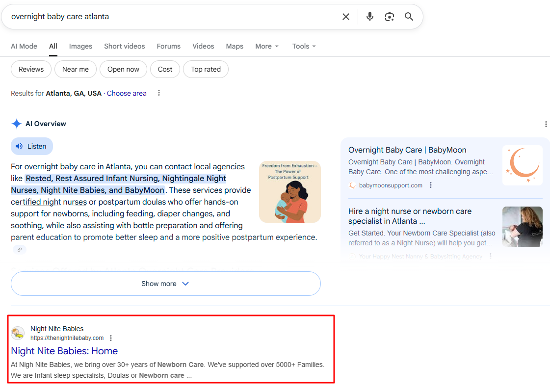Apply the Cost filter chip

point(165,70)
